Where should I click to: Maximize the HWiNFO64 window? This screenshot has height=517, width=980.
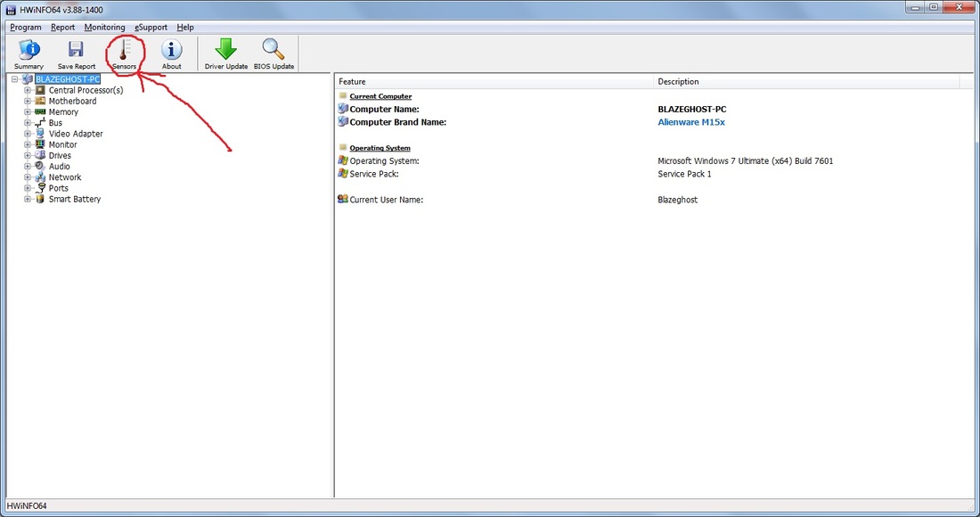934,7
